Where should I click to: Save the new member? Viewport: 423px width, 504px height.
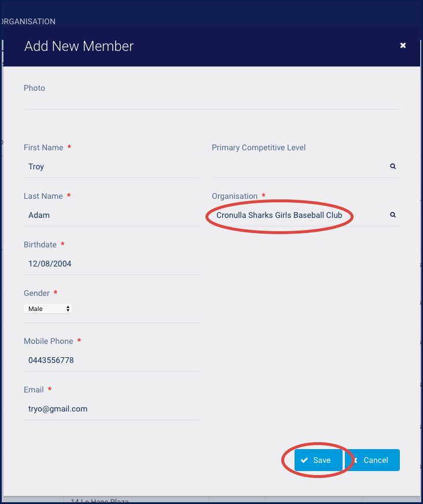click(318, 460)
